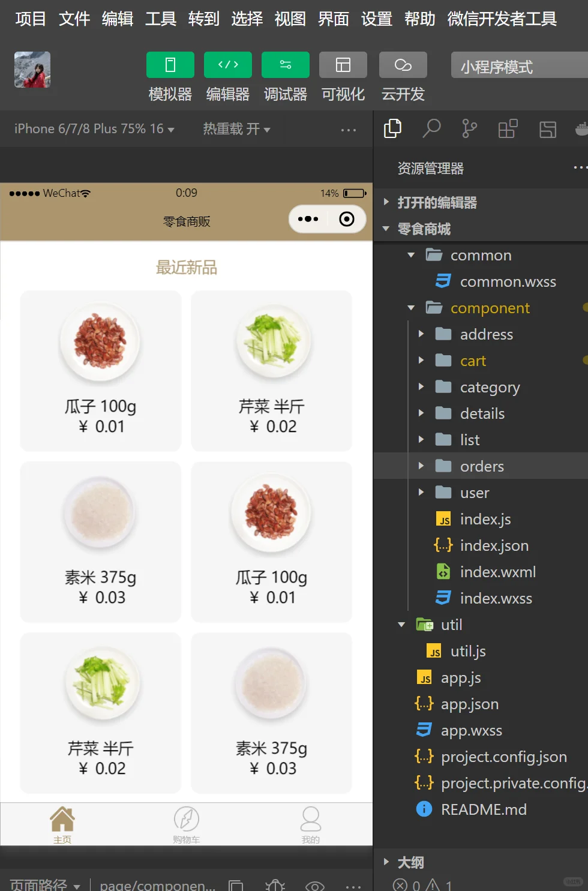
Task: Open app.js file
Action: 481,677
